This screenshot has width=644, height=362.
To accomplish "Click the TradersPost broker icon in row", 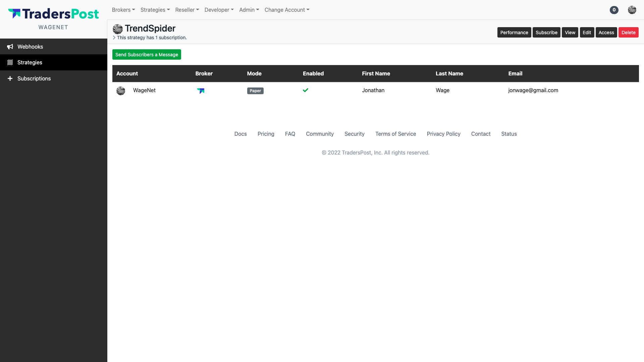I will click(201, 90).
